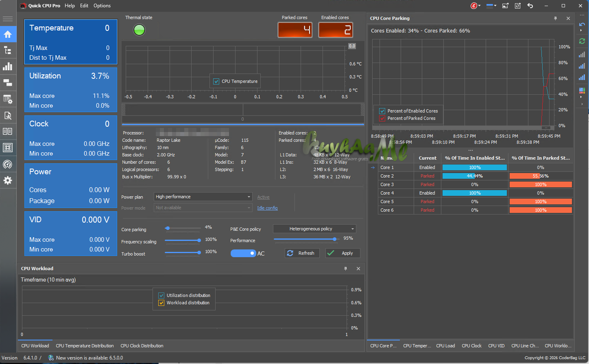
Task: Click the blue layout theme icon in title bar
Action: [489, 6]
